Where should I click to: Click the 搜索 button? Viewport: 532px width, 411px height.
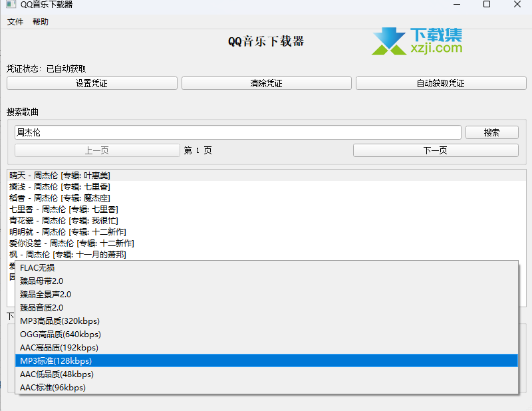(x=491, y=132)
